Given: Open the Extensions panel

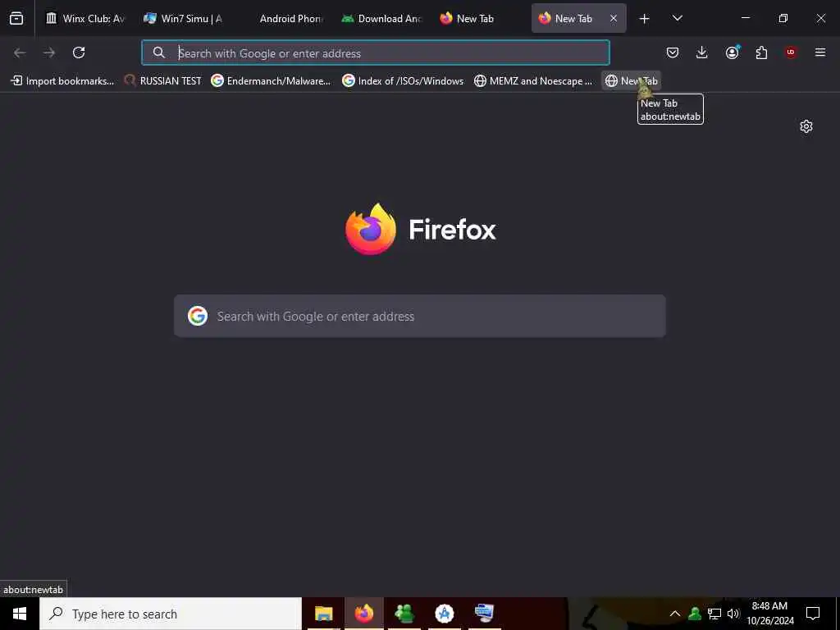Looking at the screenshot, I should tap(761, 52).
